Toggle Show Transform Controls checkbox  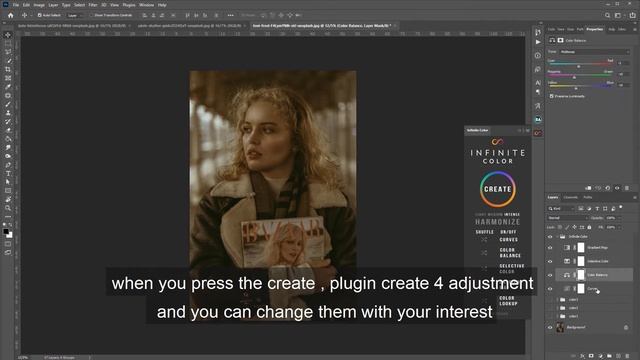91,15
